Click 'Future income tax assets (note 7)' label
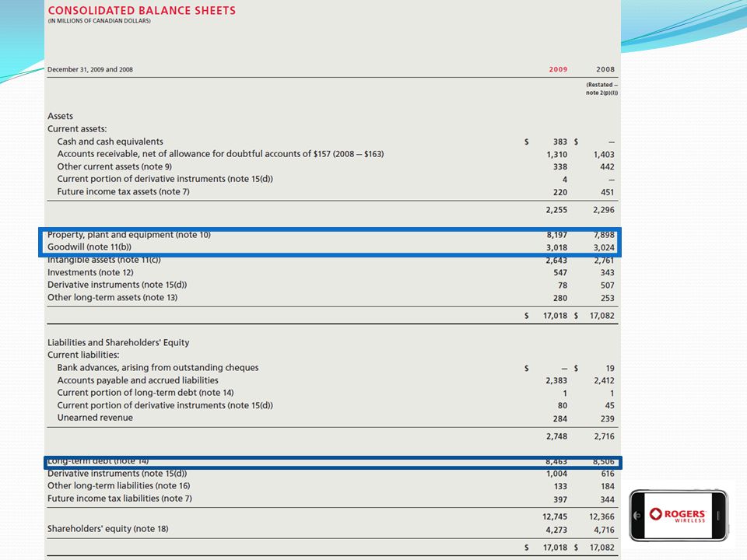The width and height of the screenshot is (747, 560). (124, 191)
